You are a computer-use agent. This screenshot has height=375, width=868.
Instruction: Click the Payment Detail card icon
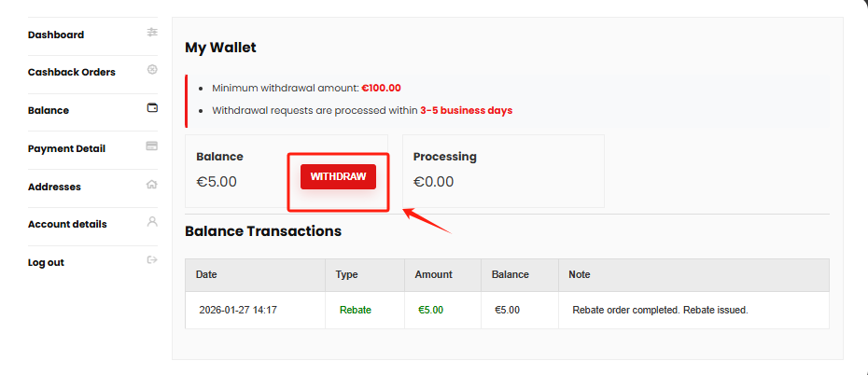coord(152,146)
